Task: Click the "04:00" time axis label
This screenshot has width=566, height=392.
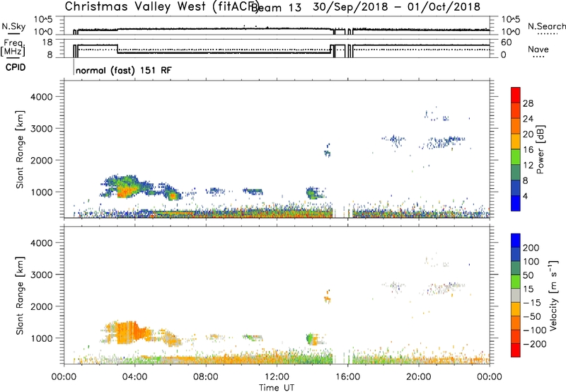Action: (135, 377)
